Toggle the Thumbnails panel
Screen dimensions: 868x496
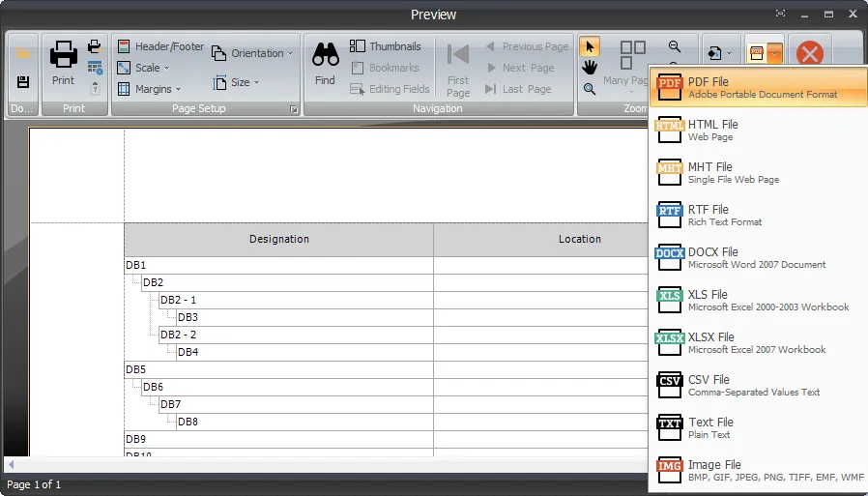click(x=386, y=46)
